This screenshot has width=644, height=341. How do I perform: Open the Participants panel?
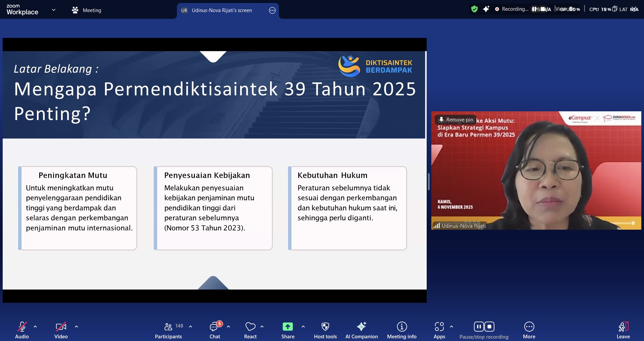(168, 330)
